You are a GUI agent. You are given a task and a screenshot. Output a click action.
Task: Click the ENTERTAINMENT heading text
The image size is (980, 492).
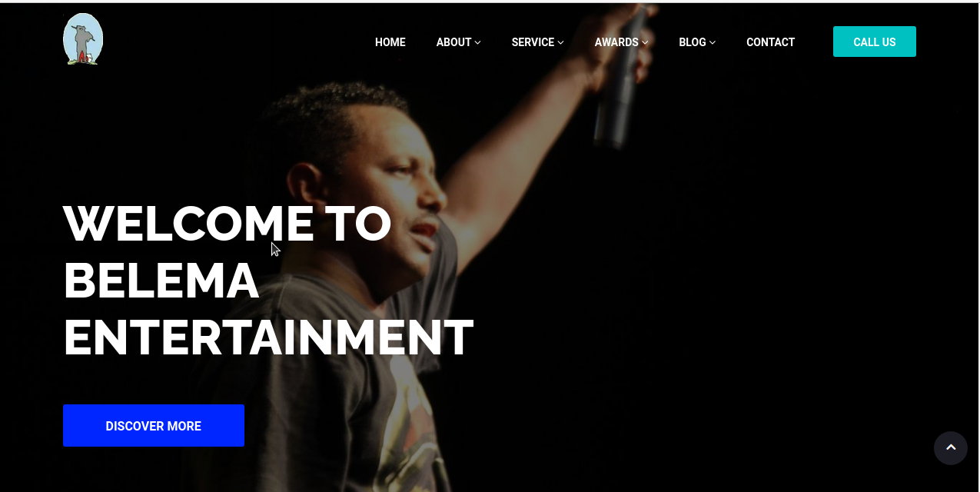point(268,337)
